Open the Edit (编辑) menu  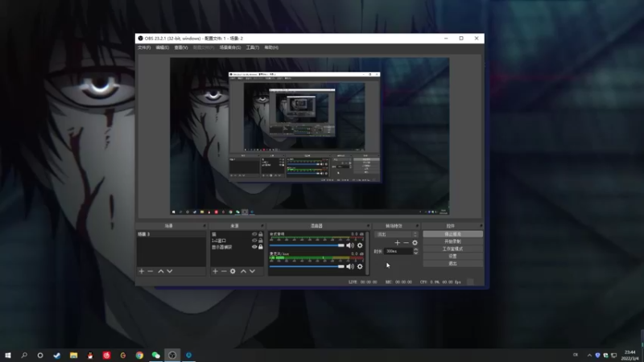click(x=163, y=47)
